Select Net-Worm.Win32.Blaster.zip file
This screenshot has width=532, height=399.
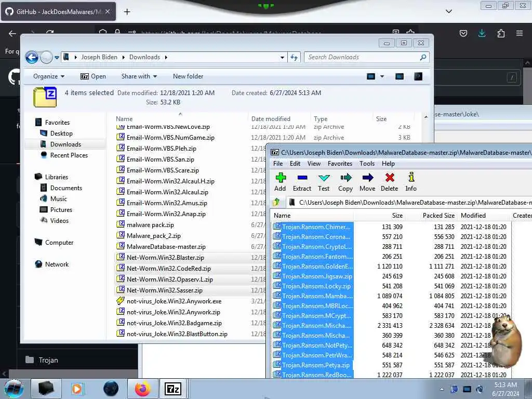tap(165, 258)
